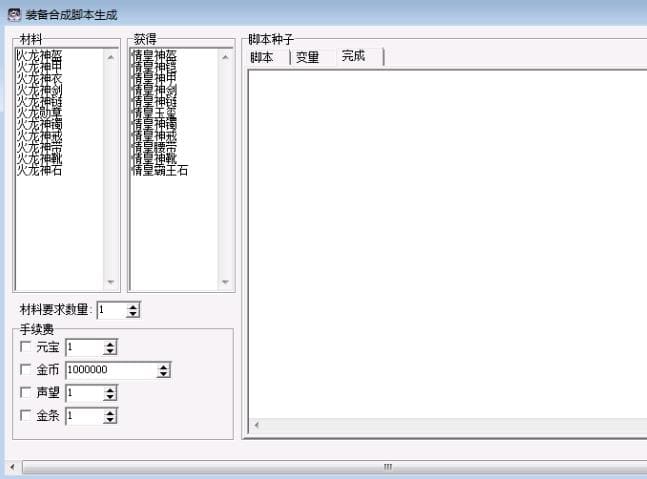The image size is (647, 479).
Task: Switch to the 脚本 tab
Action: 262,57
